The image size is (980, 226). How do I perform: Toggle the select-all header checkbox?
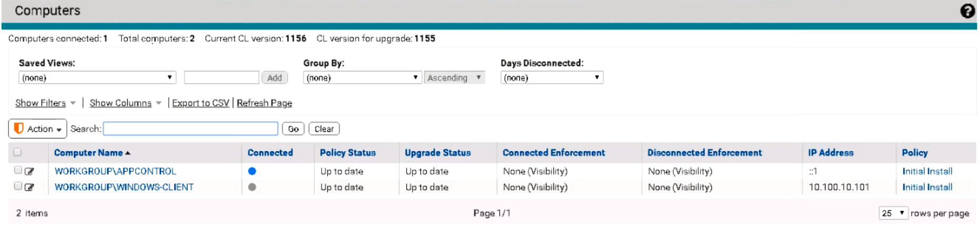tap(17, 152)
